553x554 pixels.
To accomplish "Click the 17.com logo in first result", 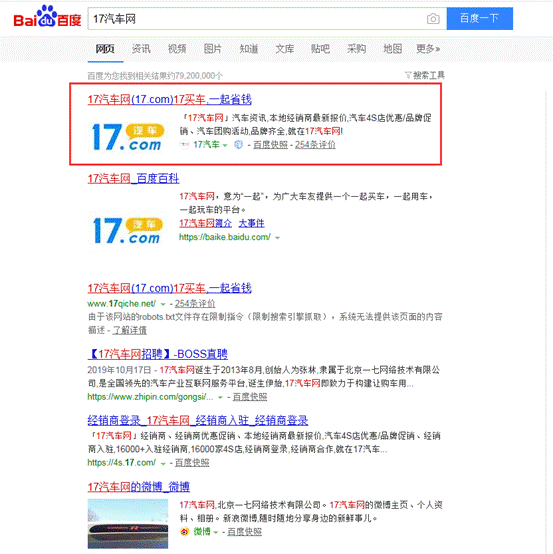I will pyautogui.click(x=127, y=137).
